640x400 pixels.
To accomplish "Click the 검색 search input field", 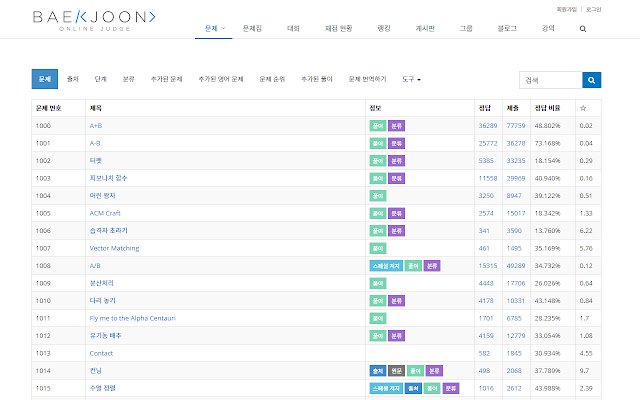I will [551, 80].
